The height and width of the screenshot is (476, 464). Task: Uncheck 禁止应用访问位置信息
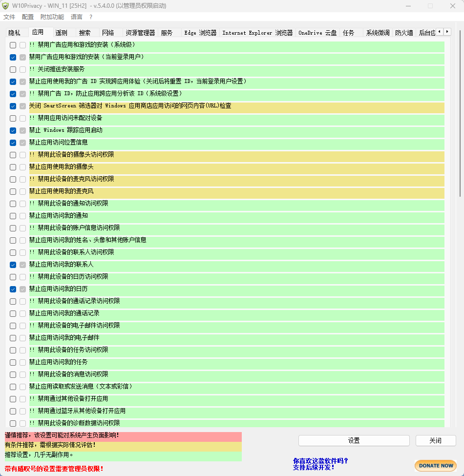pos(13,143)
